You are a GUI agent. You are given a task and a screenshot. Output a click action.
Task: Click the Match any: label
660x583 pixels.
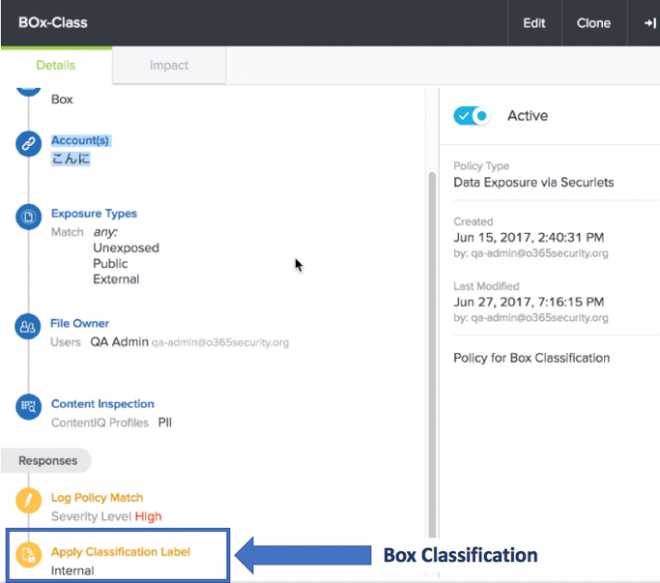84,232
